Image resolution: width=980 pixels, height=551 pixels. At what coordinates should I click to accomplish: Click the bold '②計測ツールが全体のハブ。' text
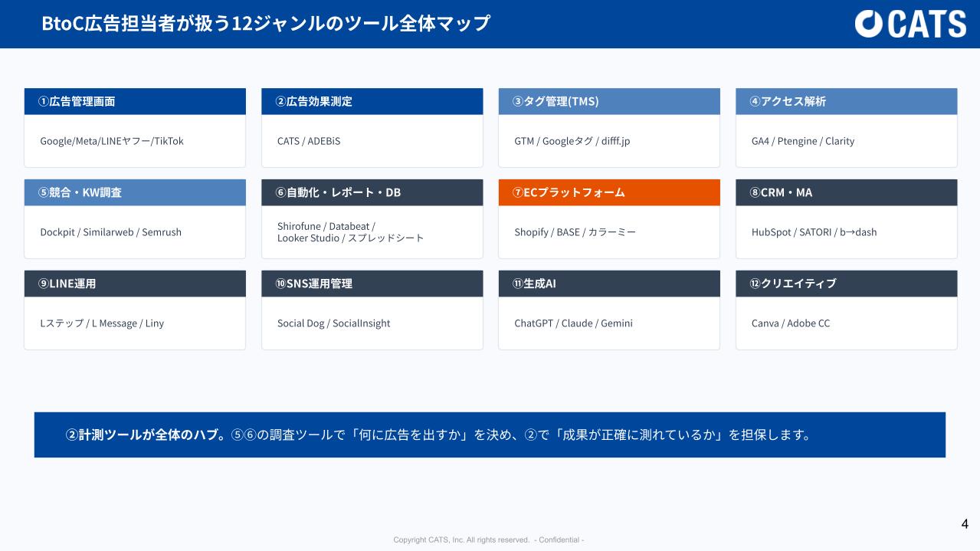(x=147, y=435)
